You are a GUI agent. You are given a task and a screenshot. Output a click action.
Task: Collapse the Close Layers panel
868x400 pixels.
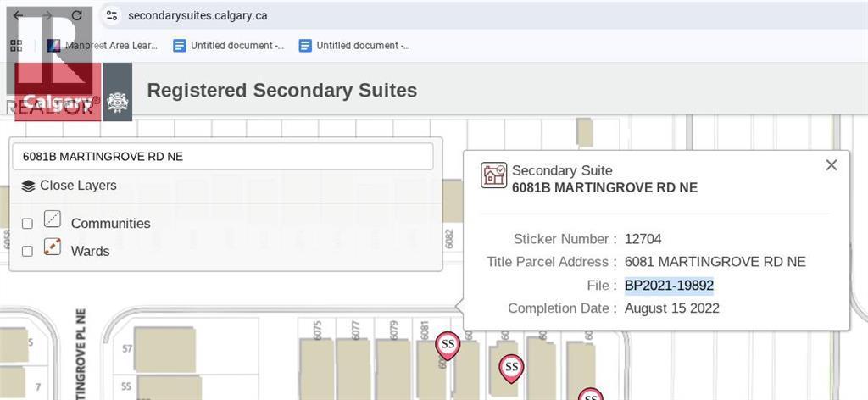point(78,186)
